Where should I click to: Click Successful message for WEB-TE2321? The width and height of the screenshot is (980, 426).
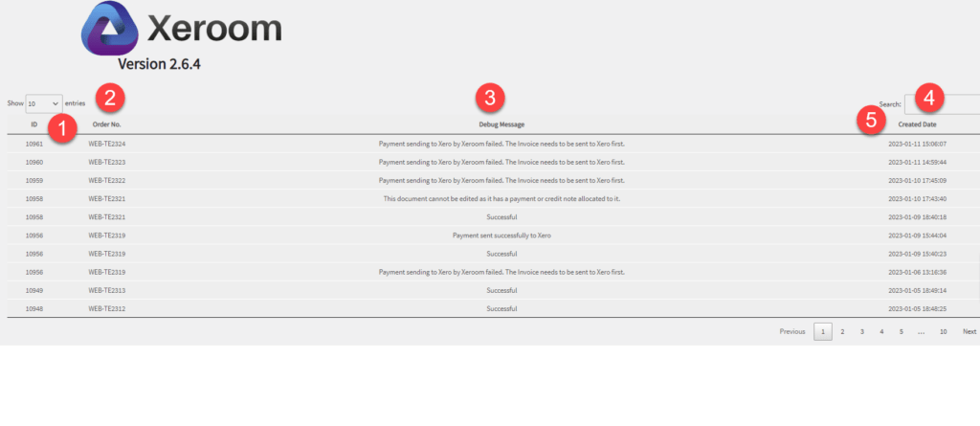click(501, 217)
